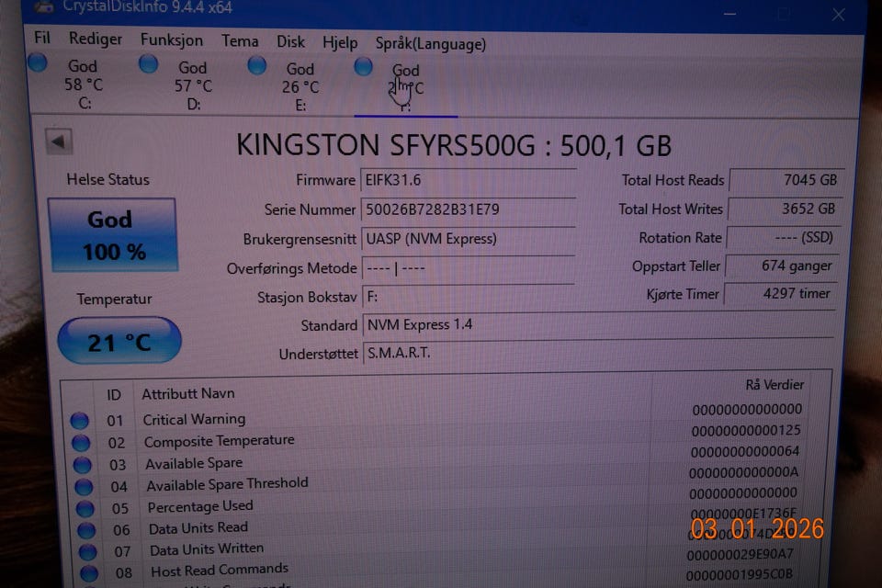Click the status orb for Available Spare row 03
Image resolution: width=882 pixels, height=588 pixels.
(x=82, y=465)
